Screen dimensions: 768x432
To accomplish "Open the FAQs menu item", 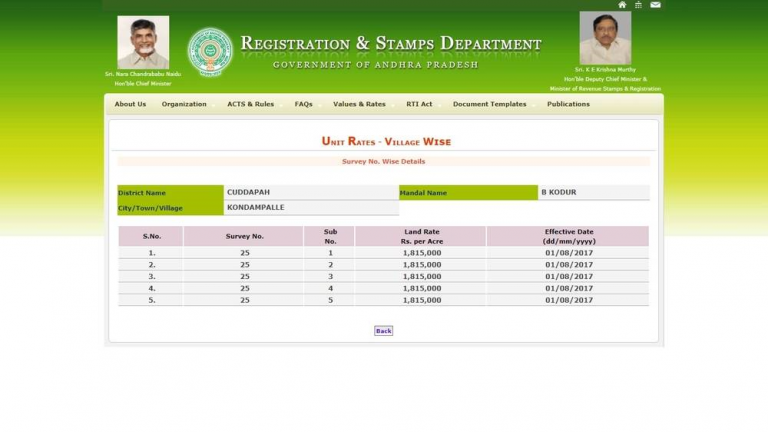I will pyautogui.click(x=304, y=104).
